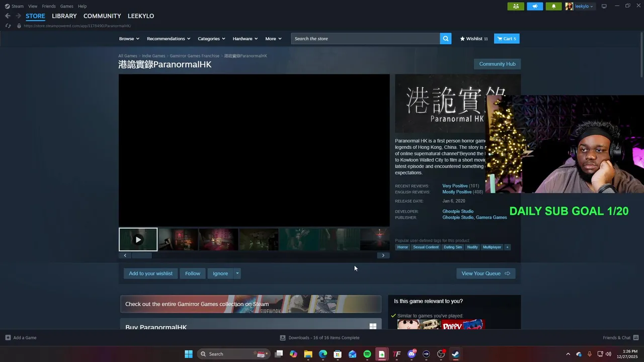Open Mostly Positive English reviews link

457,192
